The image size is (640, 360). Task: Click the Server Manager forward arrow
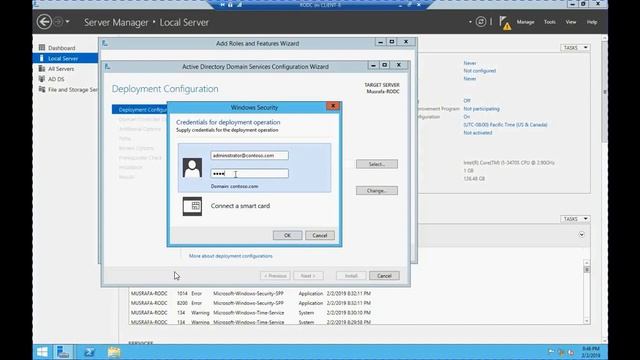58,22
